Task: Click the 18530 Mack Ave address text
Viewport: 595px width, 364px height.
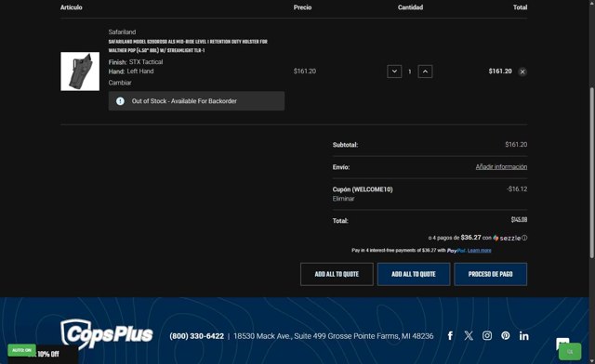Action: 333,336
